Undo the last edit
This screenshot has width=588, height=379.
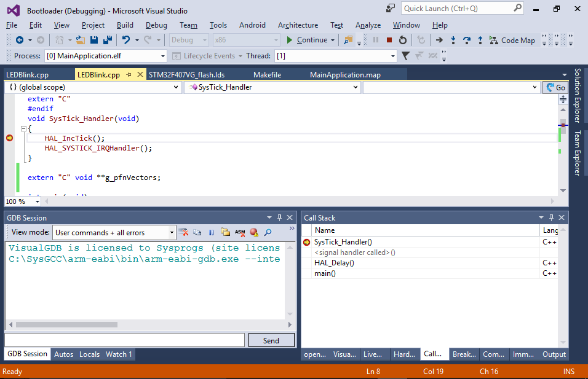[x=126, y=40]
